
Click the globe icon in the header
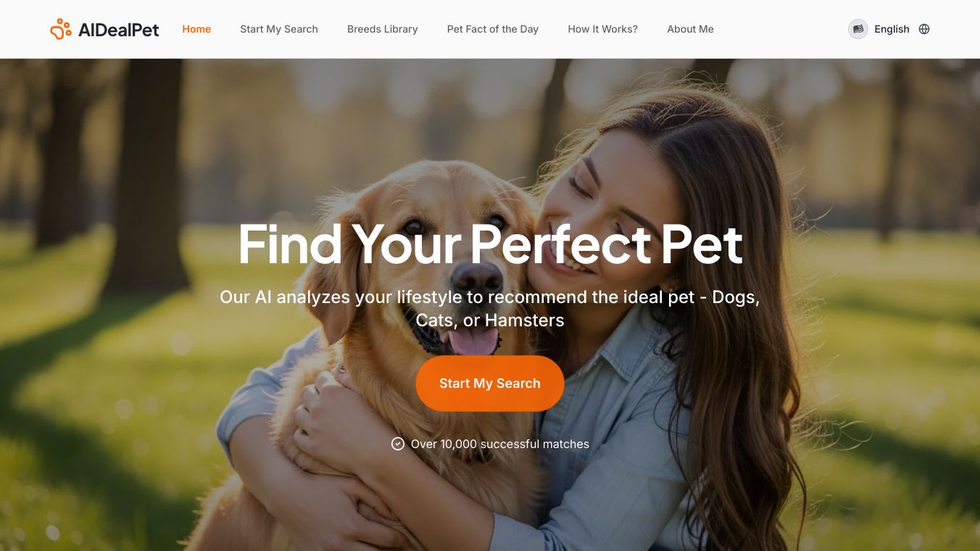924,29
